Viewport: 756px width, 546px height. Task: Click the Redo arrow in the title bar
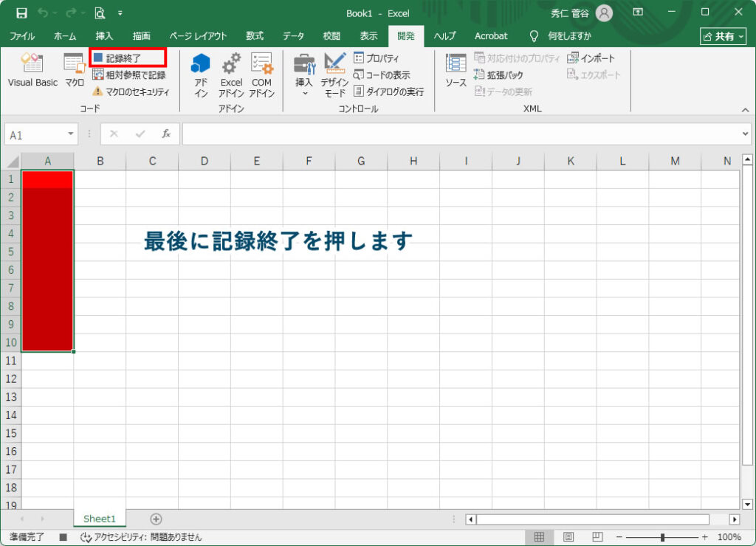(70, 13)
